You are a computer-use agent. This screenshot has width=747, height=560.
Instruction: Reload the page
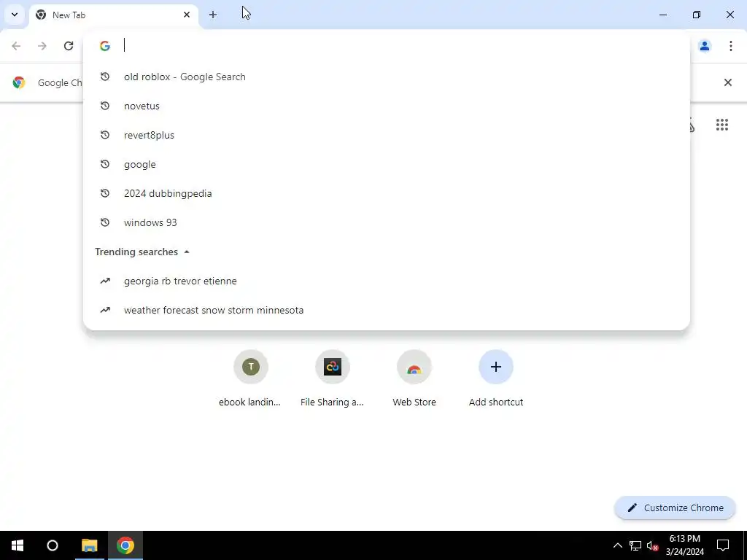(69, 46)
